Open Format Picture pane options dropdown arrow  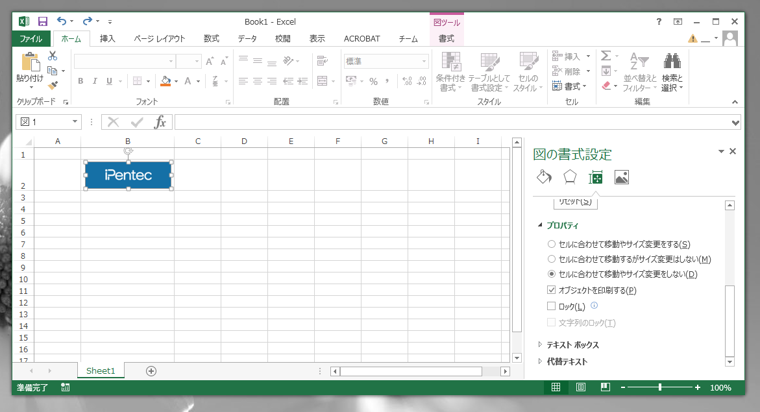(721, 152)
